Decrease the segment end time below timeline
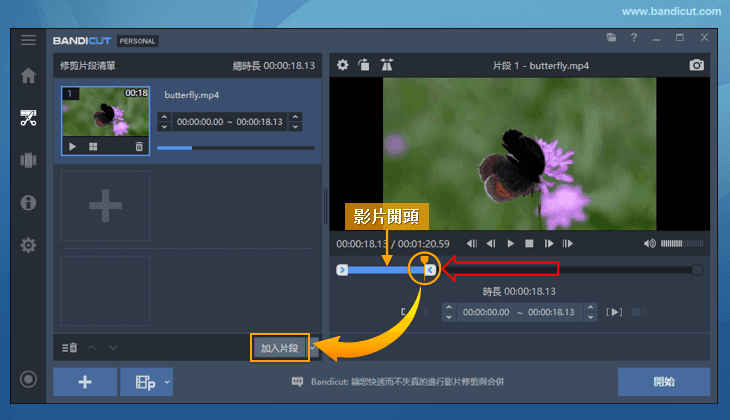Image resolution: width=730 pixels, height=420 pixels. point(590,317)
